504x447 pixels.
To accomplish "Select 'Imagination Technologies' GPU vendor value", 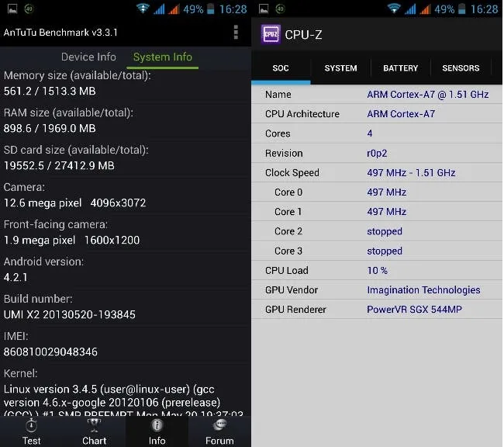I will coord(423,290).
